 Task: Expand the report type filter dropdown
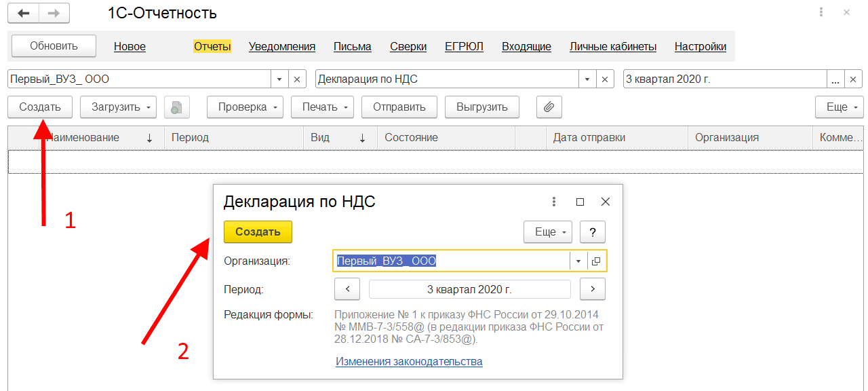point(588,79)
